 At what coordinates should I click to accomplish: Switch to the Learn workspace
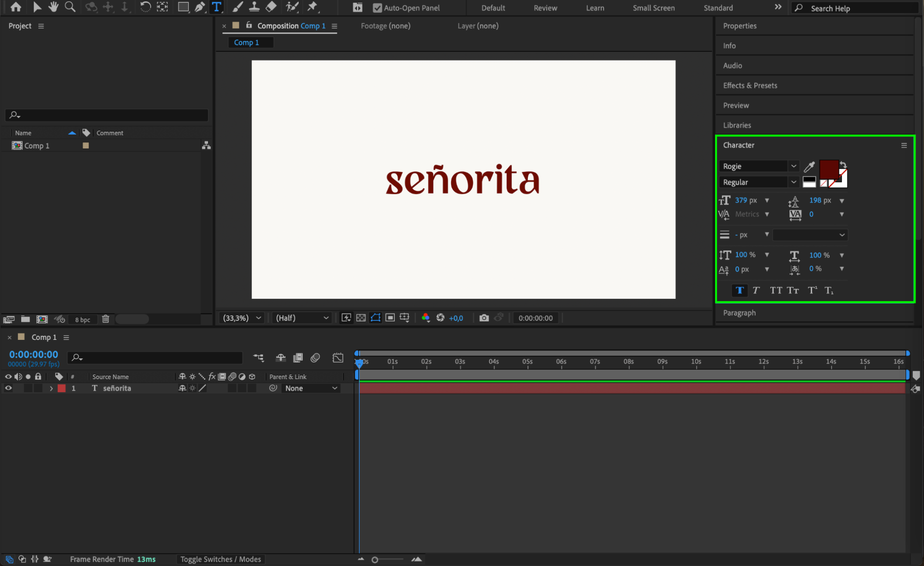pos(594,8)
